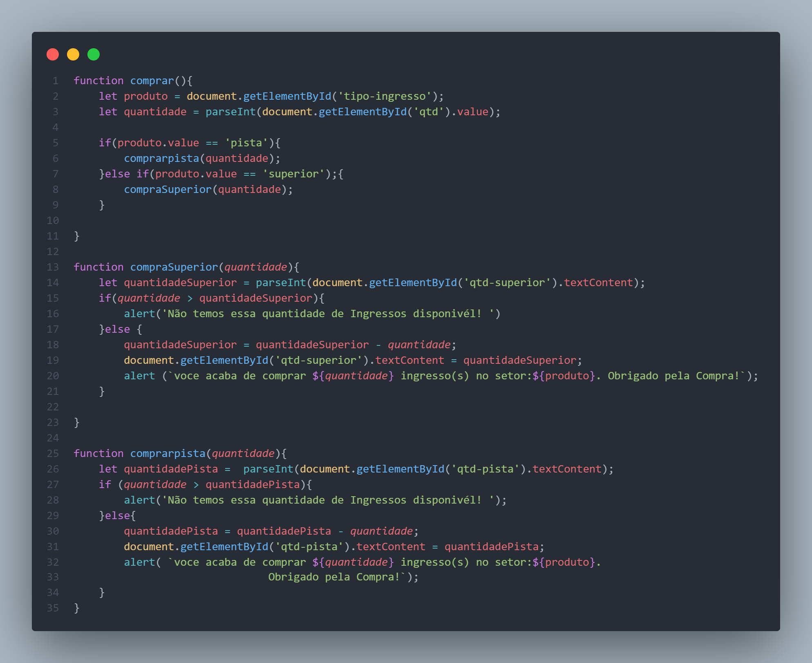Click quantidadePista in the line 27 condition

(x=252, y=484)
